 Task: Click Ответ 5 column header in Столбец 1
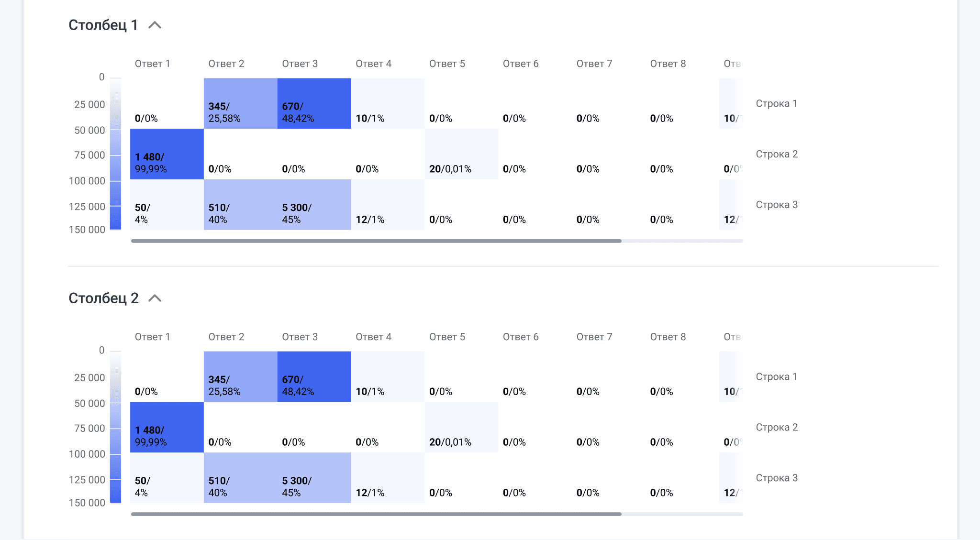coord(447,64)
